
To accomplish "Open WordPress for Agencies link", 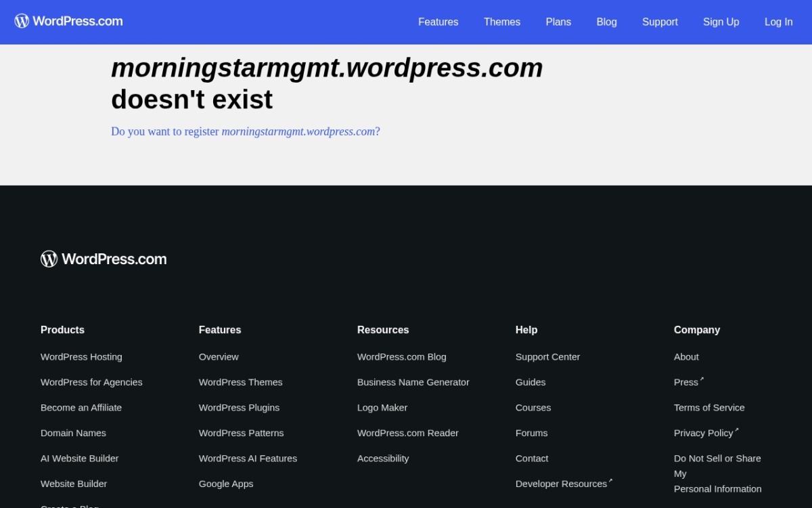I will 91,382.
